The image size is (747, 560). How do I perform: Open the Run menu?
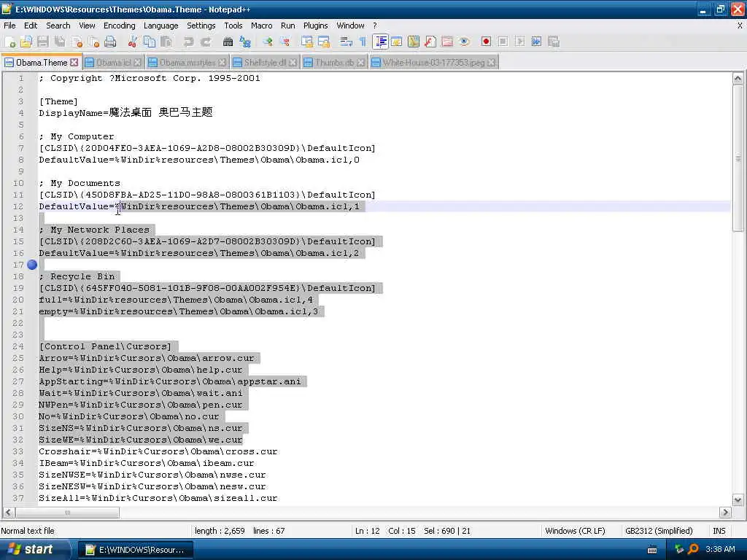click(287, 26)
